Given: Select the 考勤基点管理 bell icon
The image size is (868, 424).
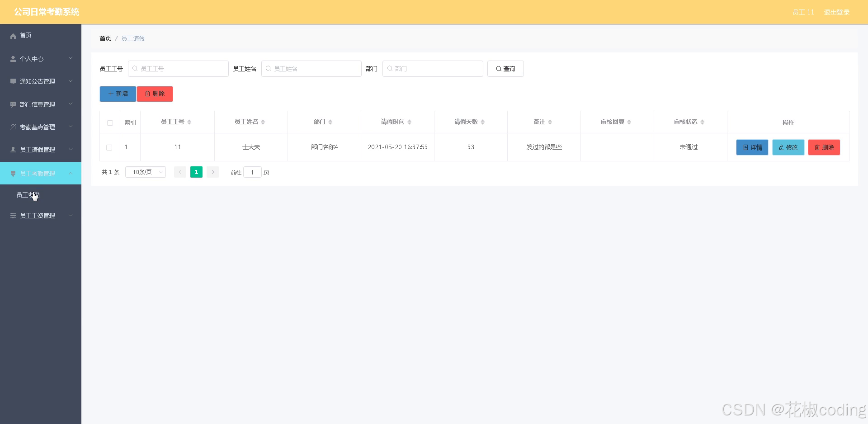Looking at the screenshot, I should pos(13,127).
